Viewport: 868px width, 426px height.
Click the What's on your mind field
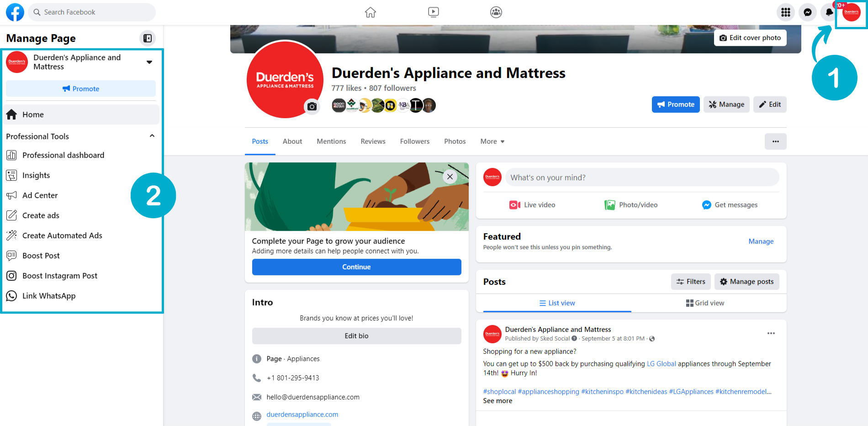pyautogui.click(x=642, y=177)
